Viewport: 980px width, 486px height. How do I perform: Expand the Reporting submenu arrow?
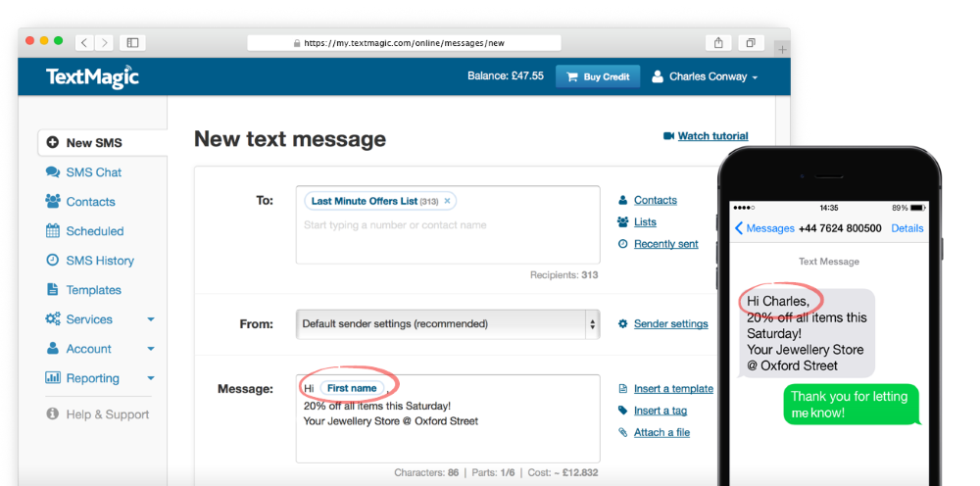(151, 378)
